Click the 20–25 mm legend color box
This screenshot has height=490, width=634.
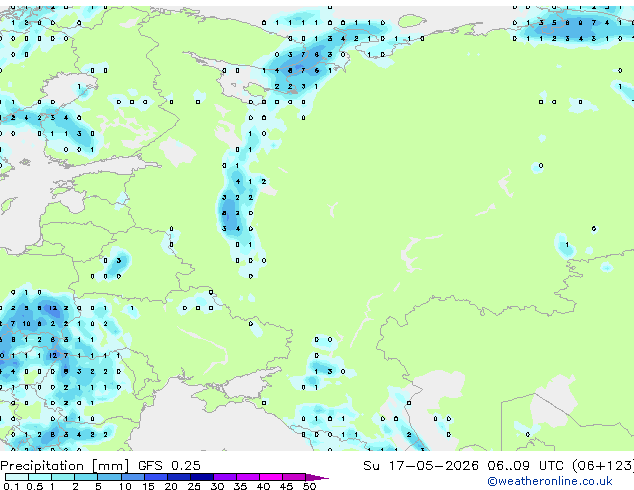178,477
